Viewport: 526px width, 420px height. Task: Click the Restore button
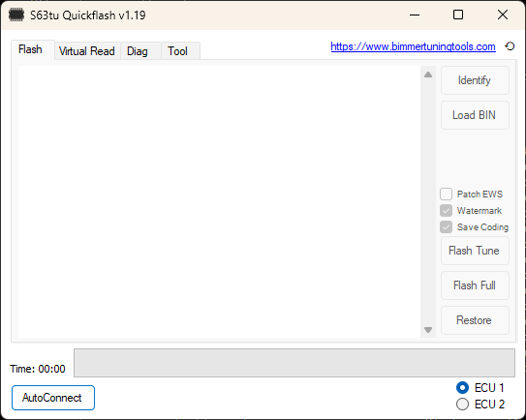(x=475, y=320)
